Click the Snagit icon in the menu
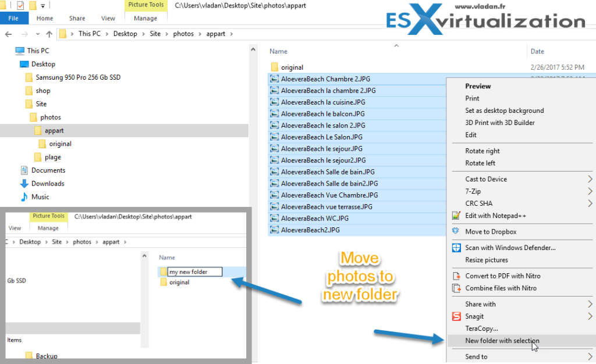596x364 pixels. click(x=456, y=316)
